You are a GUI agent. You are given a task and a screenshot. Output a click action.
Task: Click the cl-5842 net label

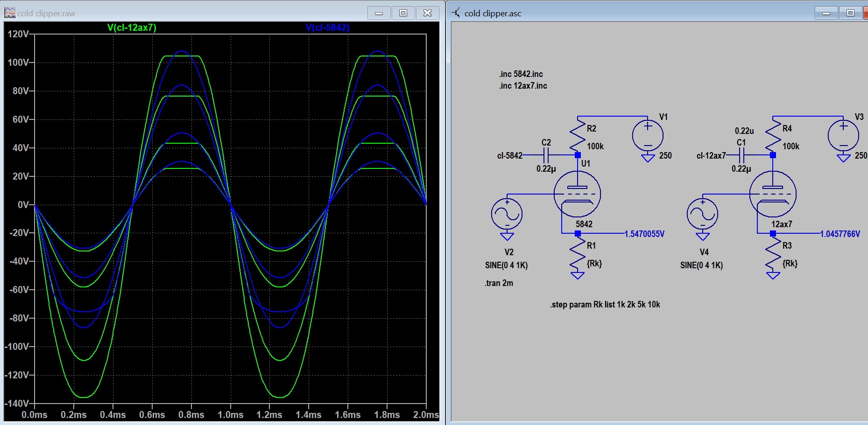509,155
